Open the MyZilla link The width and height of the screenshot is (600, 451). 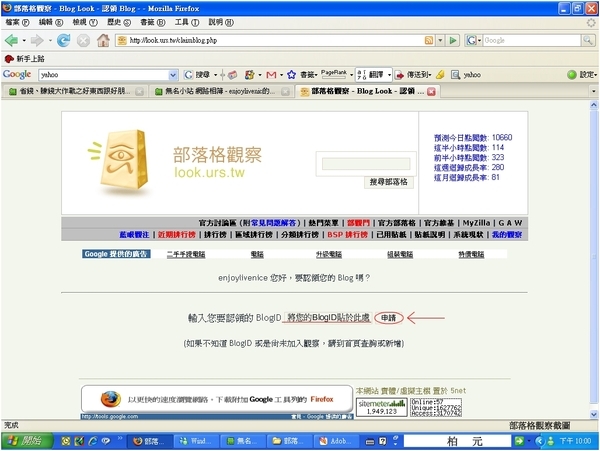point(476,223)
